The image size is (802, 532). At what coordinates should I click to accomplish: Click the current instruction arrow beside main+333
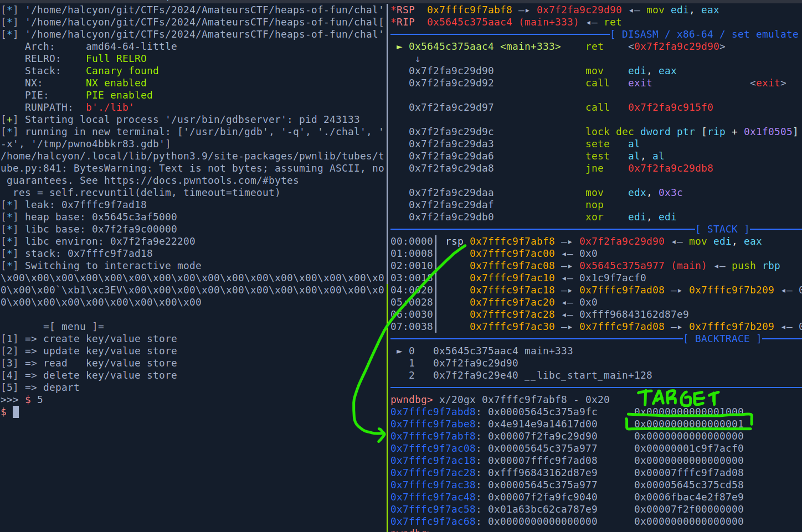click(399, 47)
